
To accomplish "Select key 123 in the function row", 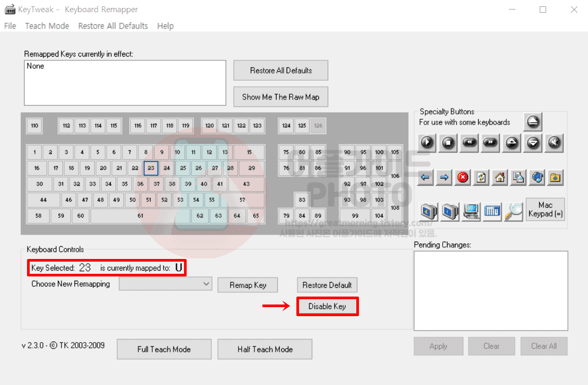I will 257,126.
